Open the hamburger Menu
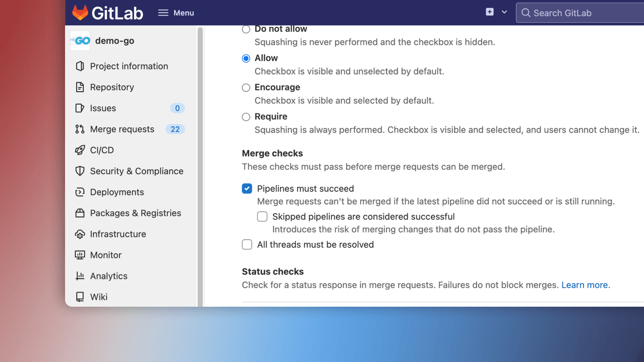Image resolution: width=644 pixels, height=362 pixels. pos(176,13)
